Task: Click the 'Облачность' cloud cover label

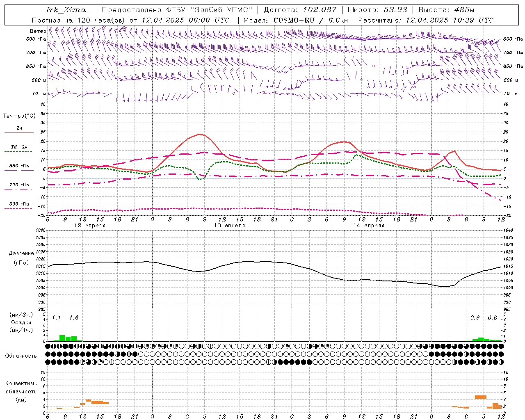Action: (21, 356)
